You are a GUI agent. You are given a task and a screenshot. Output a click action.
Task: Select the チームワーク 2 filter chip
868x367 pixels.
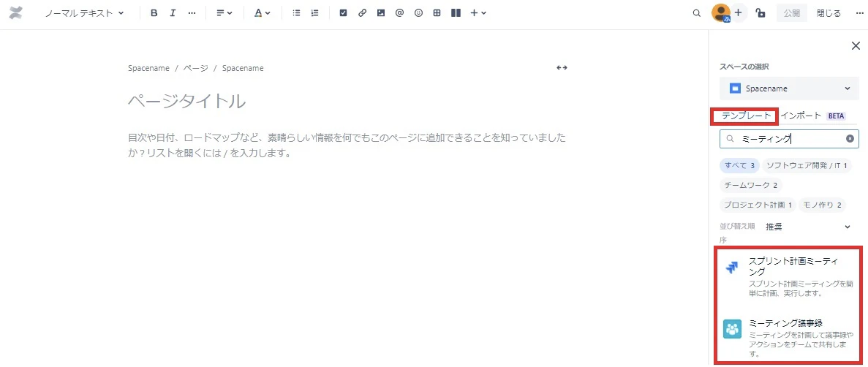pyautogui.click(x=751, y=186)
